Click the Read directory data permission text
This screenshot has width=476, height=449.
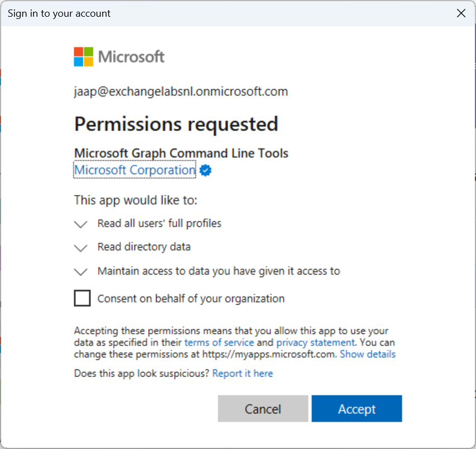(144, 247)
